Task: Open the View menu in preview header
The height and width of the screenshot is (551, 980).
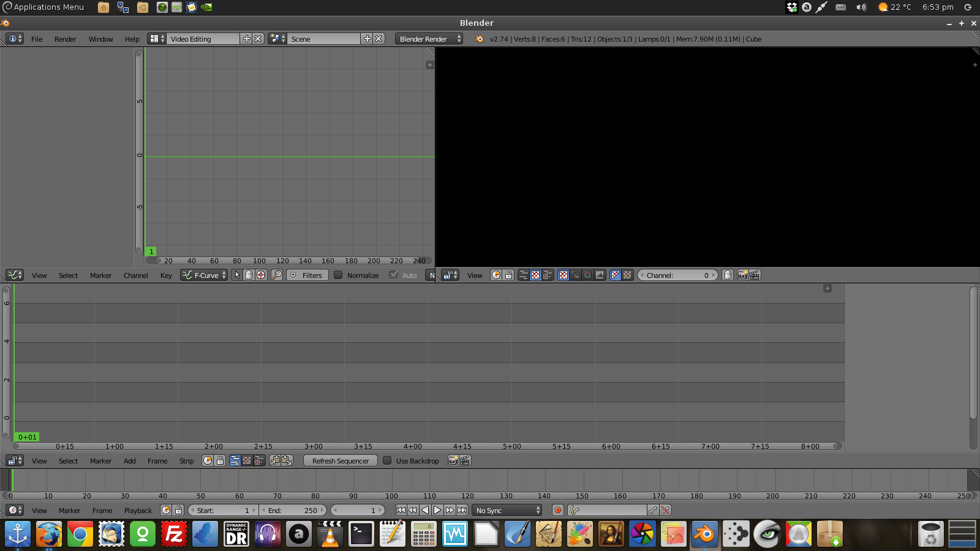Action: click(475, 275)
